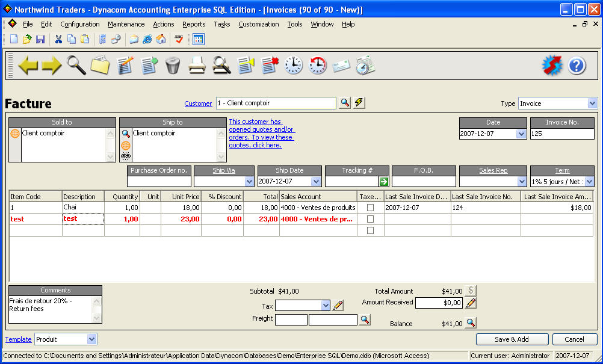Click the Last Sale Invoice No. '124' cell

click(485, 208)
